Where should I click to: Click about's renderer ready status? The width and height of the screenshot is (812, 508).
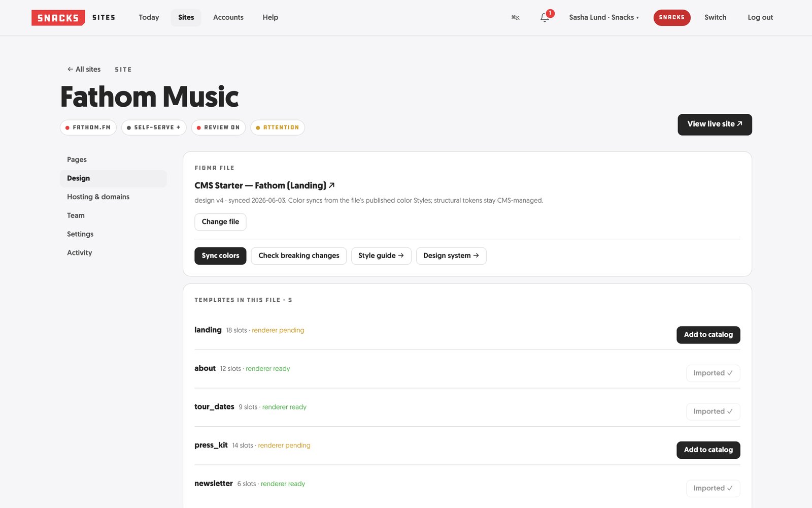click(268, 369)
